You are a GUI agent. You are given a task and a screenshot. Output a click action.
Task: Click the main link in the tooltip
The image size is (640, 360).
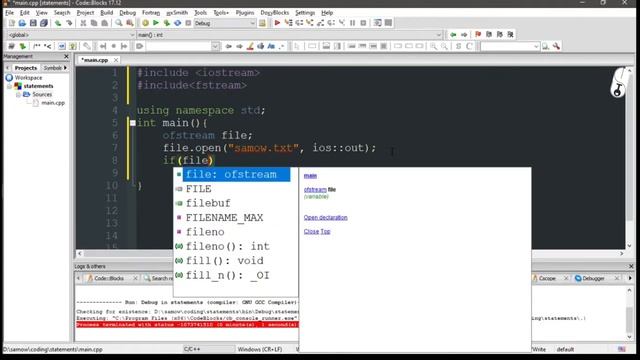[310, 176]
